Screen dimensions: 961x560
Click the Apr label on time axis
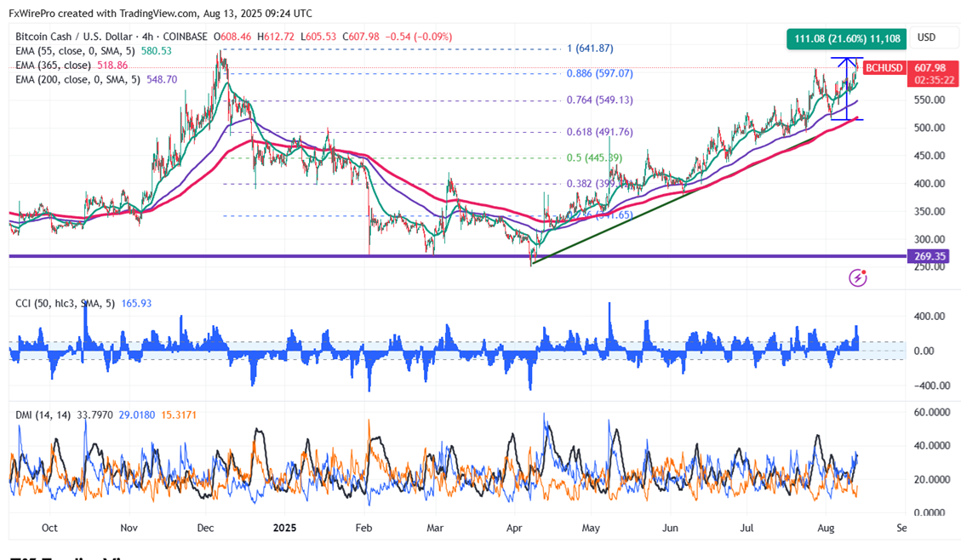[514, 528]
